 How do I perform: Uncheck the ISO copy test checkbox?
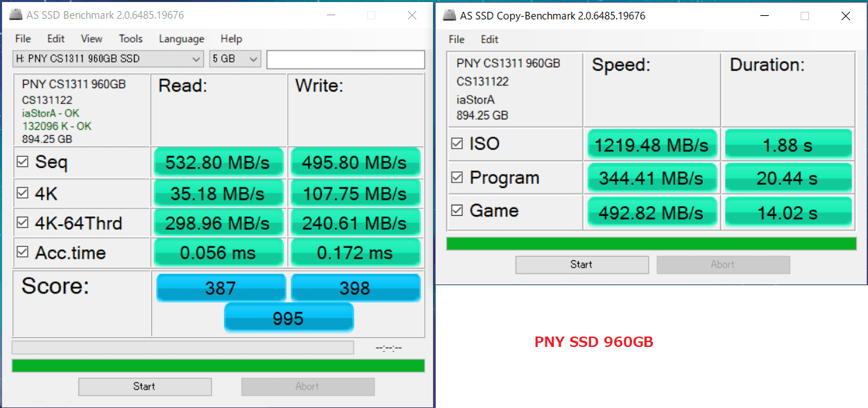point(457,144)
